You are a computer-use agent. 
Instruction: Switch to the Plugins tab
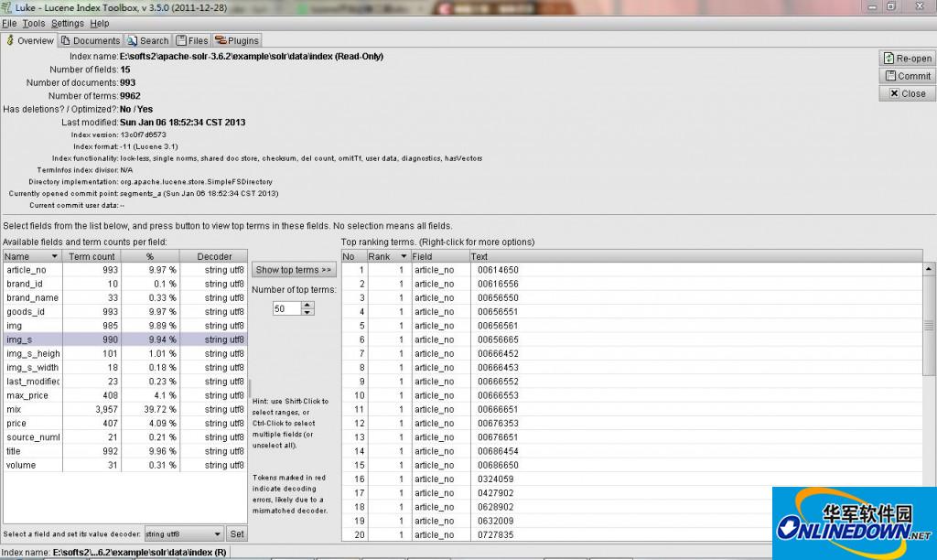pos(237,40)
